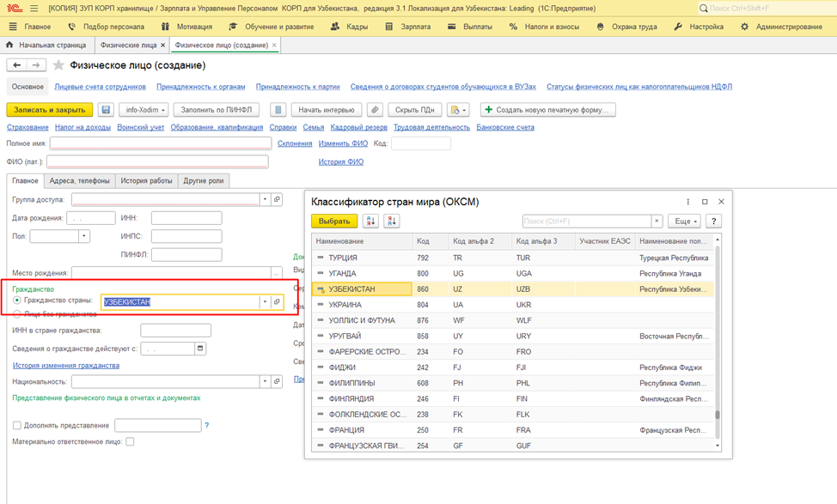Viewport: 837px width, 504px height.
Task: Sort the classifier list descending
Action: [x=392, y=221]
